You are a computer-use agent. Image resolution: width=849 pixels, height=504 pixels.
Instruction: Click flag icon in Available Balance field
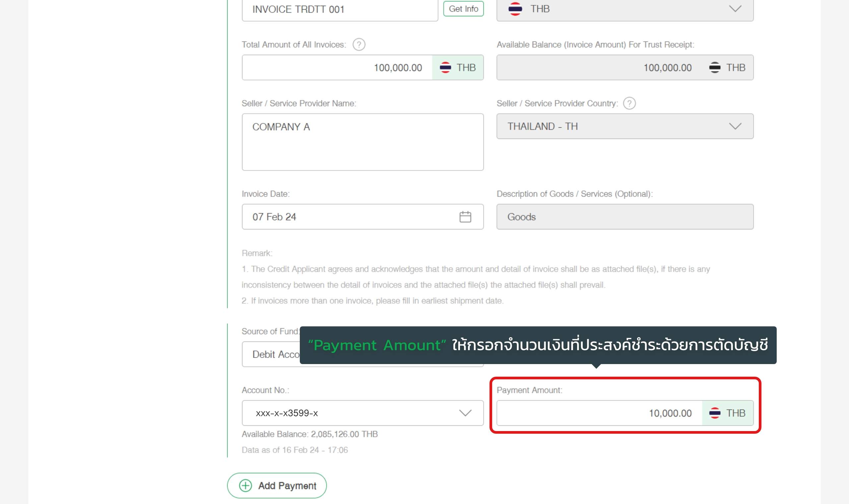(x=714, y=68)
